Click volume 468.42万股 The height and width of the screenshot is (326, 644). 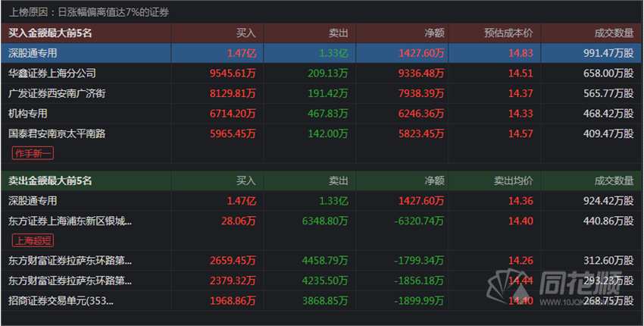click(608, 114)
